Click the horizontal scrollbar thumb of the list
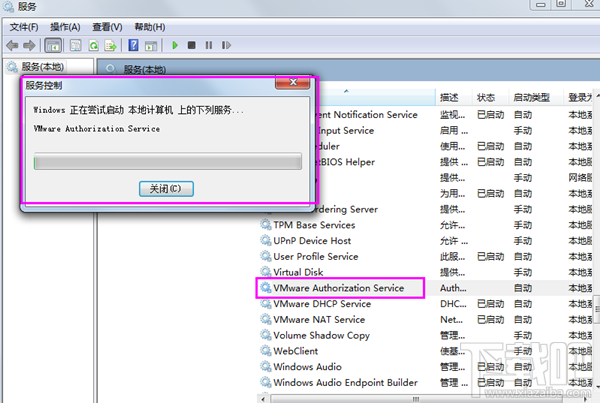Screen dimensions: 600x403 (416, 399)
